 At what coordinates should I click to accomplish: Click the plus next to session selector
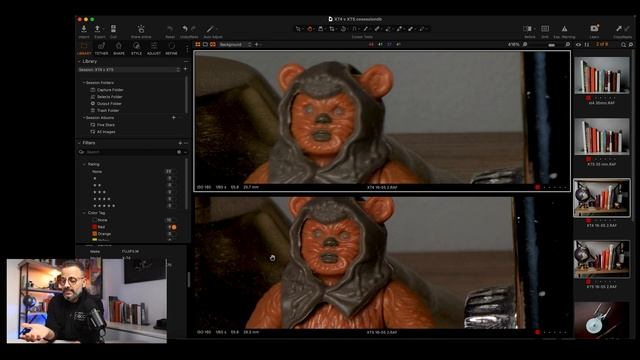(x=185, y=69)
